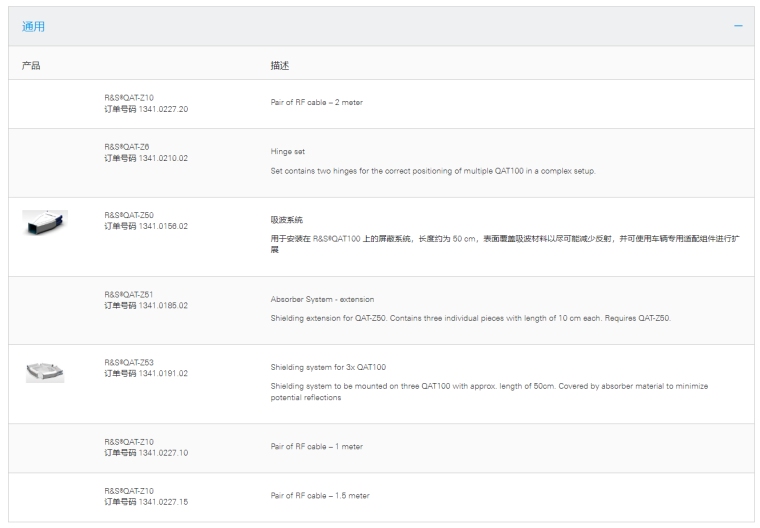
Task: Click 'Shielding system for 3x QAT100' title
Action: pyautogui.click(x=330, y=367)
